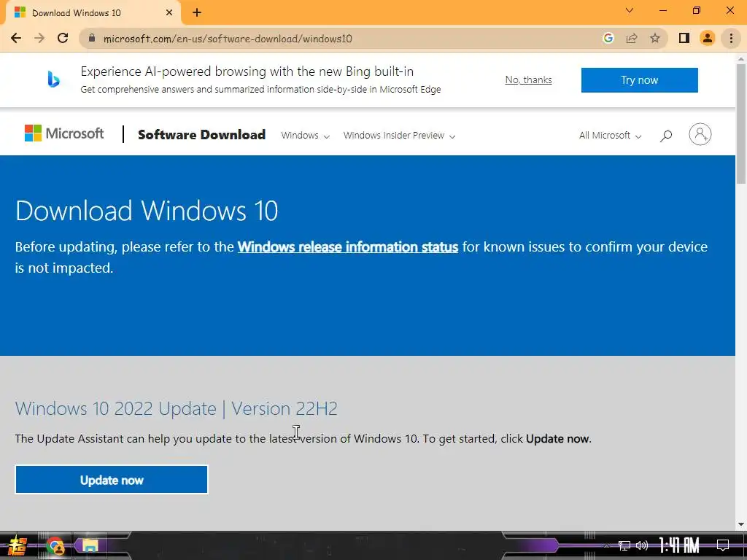Expand the All Microsoft menu
This screenshot has width=747, height=560.
coord(611,135)
